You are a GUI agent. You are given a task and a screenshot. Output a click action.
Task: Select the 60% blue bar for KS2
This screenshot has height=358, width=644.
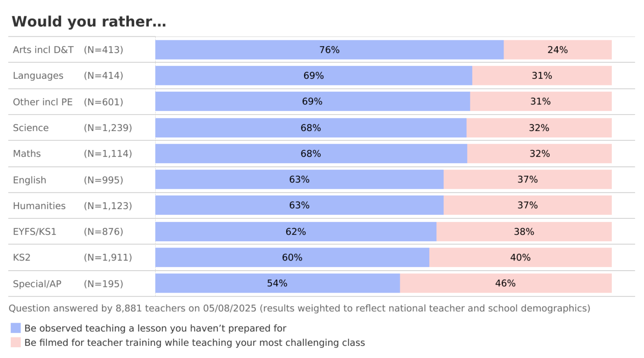pyautogui.click(x=292, y=257)
